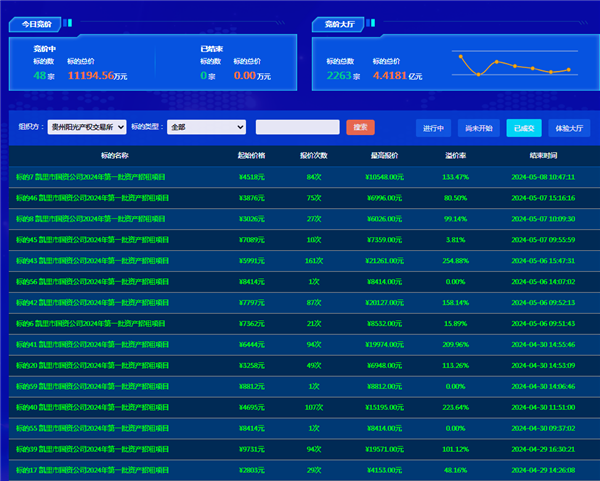Click the 溢价率 column header
600x481 pixels.
tap(456, 155)
